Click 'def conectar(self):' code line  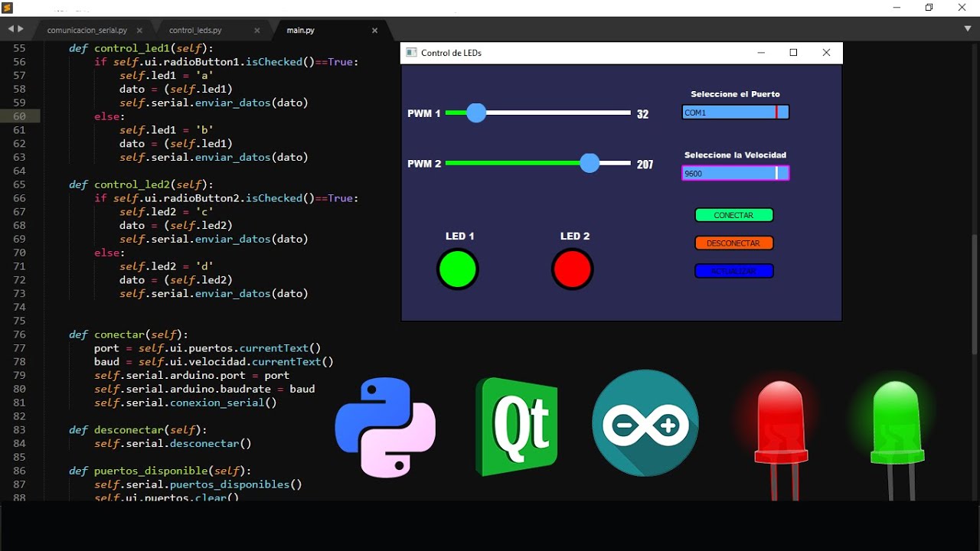[129, 334]
